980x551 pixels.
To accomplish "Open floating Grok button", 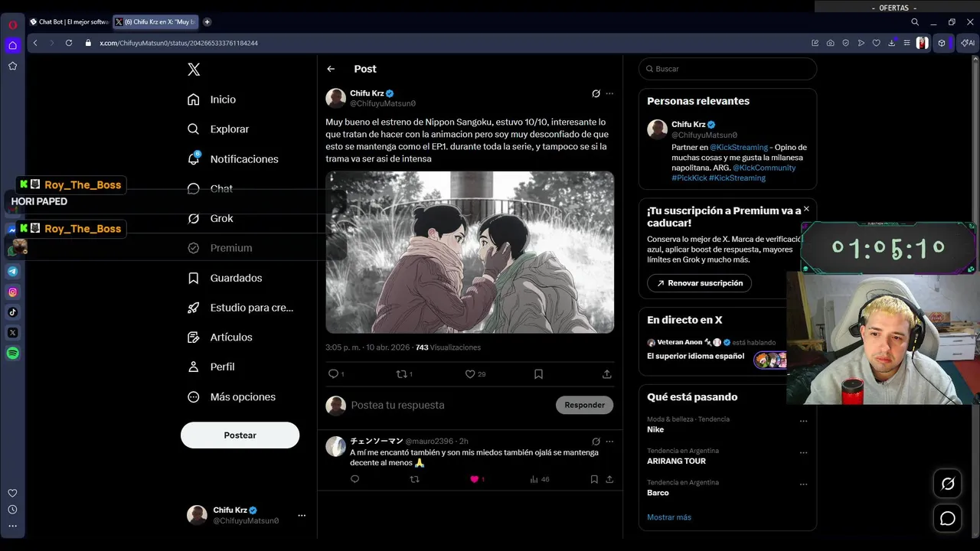I will (948, 484).
